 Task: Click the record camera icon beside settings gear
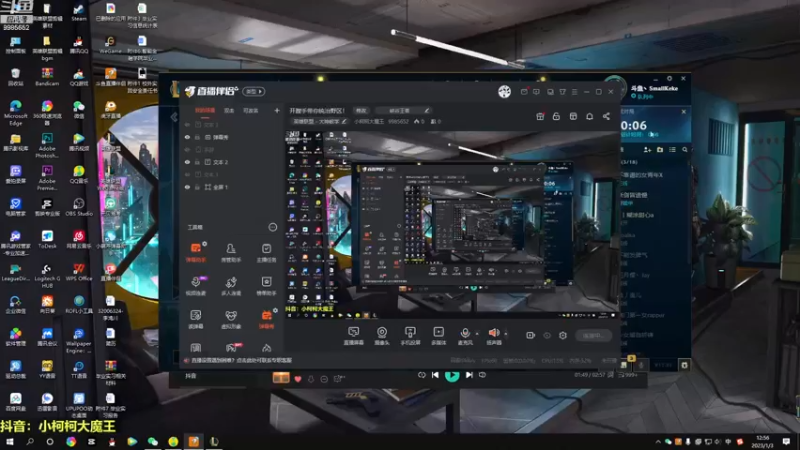coord(531,335)
